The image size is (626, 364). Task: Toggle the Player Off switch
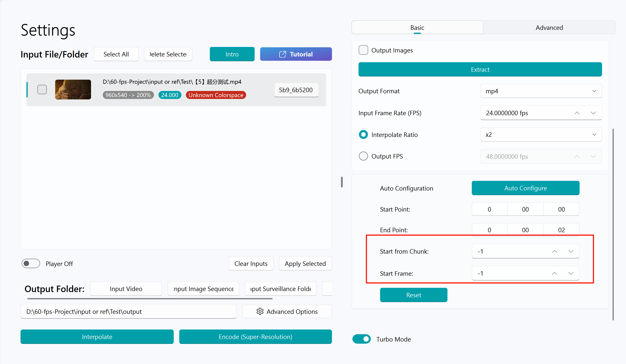(x=31, y=264)
